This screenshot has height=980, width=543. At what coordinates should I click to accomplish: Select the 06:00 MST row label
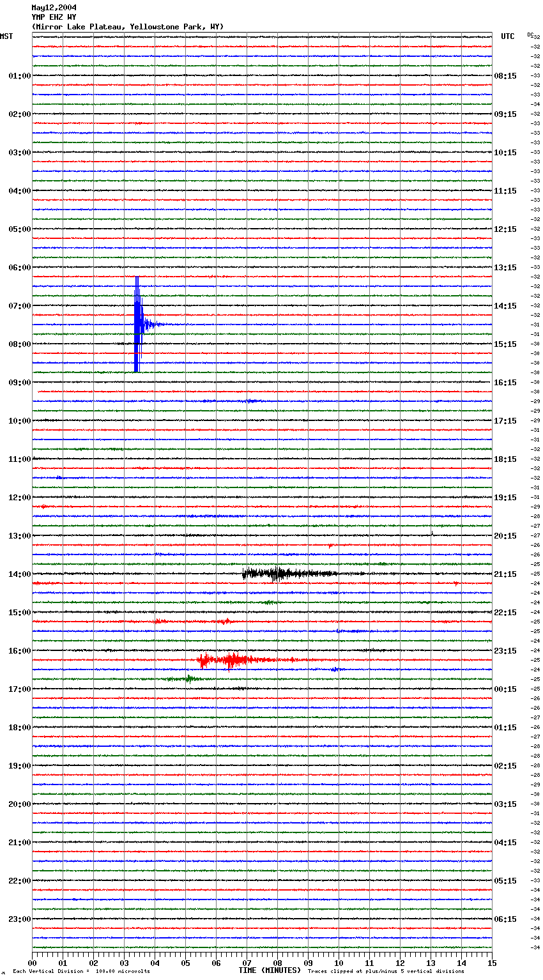(x=20, y=268)
